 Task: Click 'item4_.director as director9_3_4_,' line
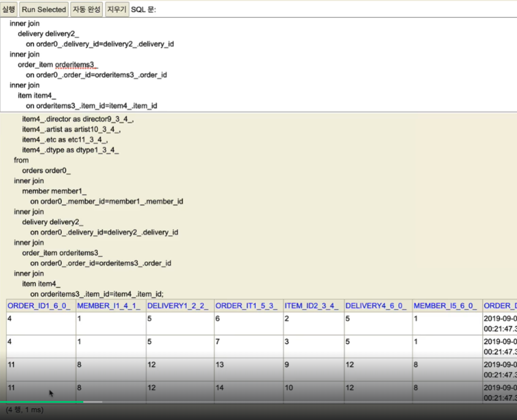point(78,119)
